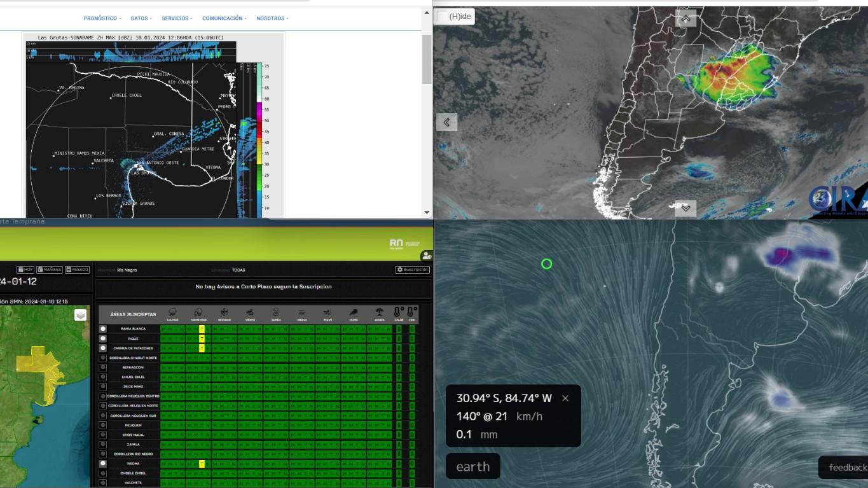Toggle the (H)ide checkbox
The height and width of the screenshot is (488, 868).
[x=442, y=17]
